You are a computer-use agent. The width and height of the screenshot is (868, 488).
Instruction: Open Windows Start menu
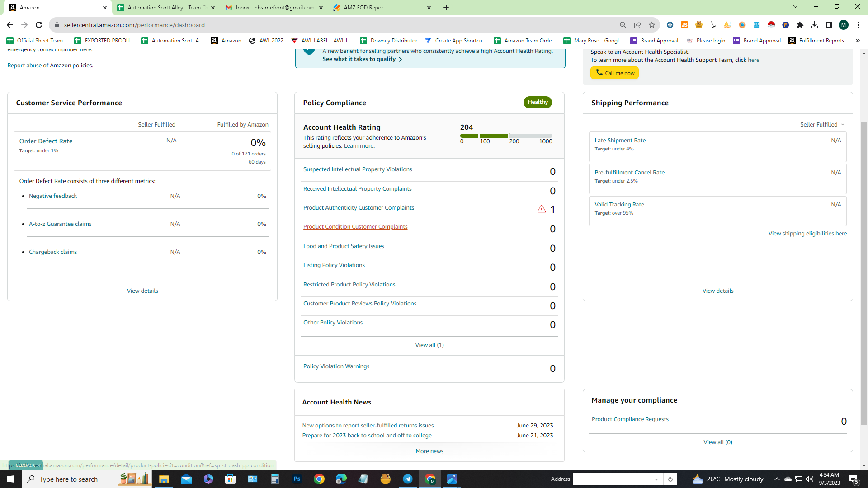(x=11, y=479)
